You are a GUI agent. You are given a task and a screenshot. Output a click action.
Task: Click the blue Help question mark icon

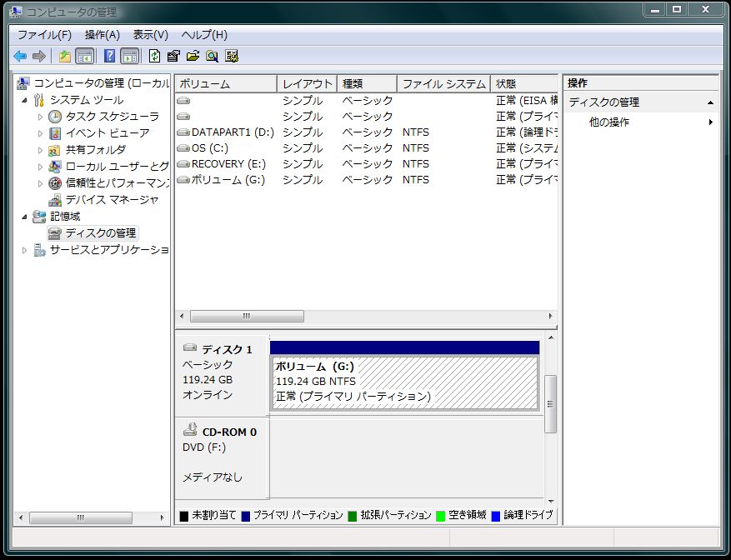click(109, 57)
